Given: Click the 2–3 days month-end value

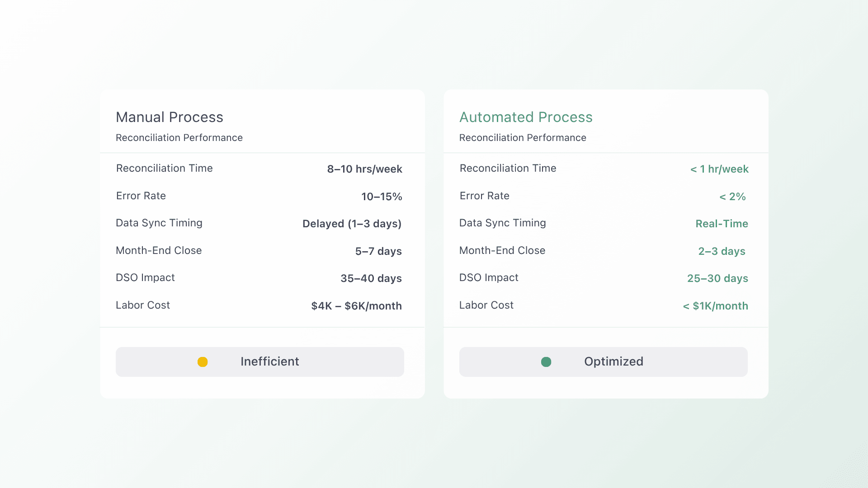Looking at the screenshot, I should pyautogui.click(x=722, y=251).
